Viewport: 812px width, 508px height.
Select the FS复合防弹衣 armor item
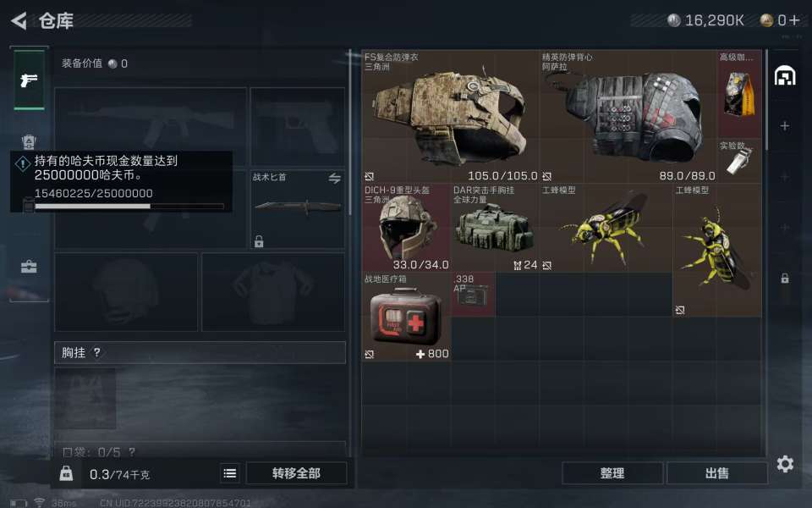pyautogui.click(x=450, y=117)
